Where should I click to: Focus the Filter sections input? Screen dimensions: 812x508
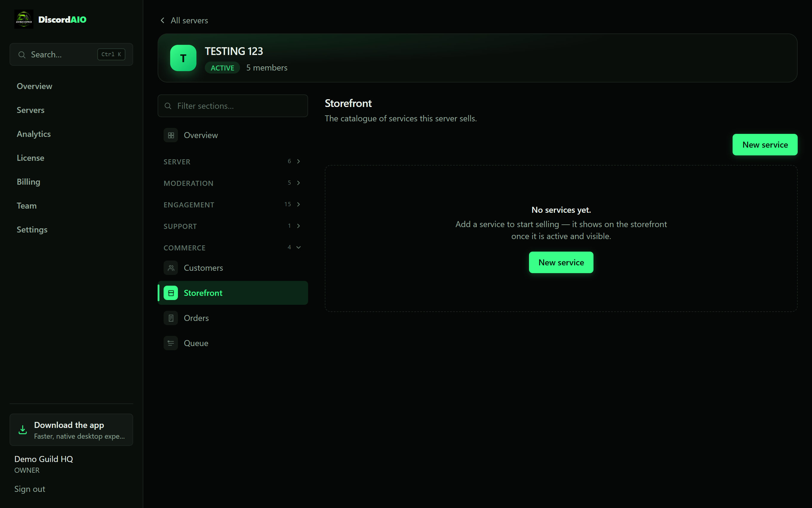coord(233,106)
